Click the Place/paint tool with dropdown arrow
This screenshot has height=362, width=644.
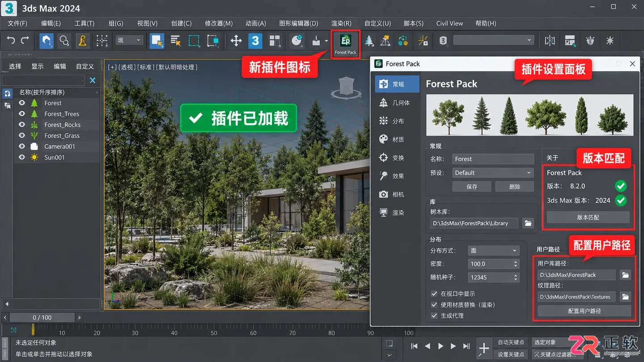(x=319, y=41)
